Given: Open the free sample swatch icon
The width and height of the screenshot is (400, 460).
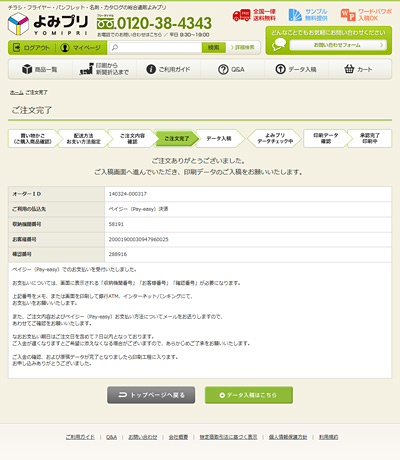Looking at the screenshot, I should [x=295, y=15].
